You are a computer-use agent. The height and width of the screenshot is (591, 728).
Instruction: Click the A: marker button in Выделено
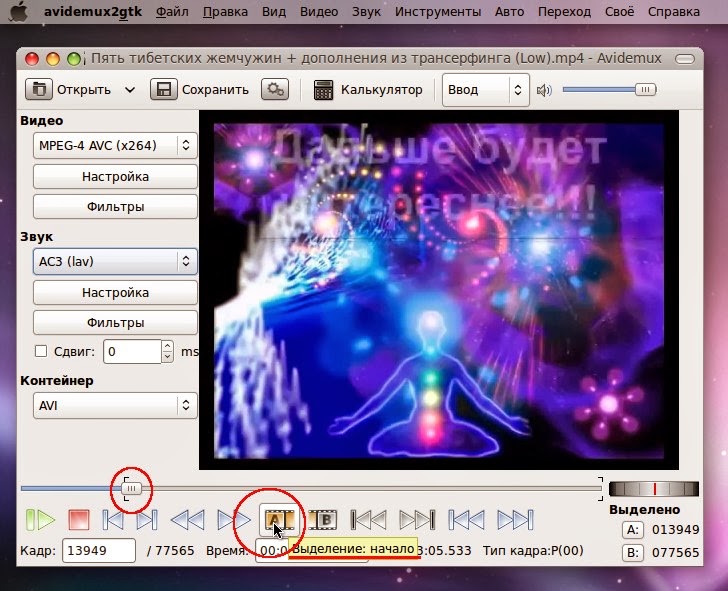[633, 529]
